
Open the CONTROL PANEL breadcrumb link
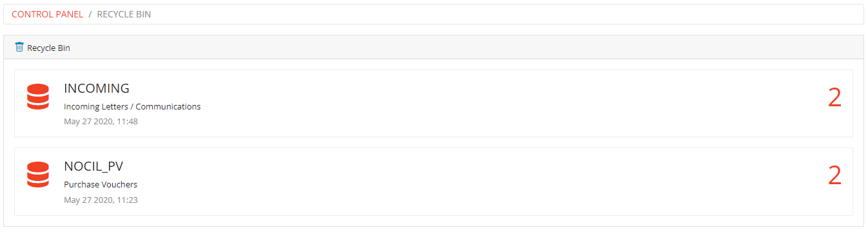[47, 14]
